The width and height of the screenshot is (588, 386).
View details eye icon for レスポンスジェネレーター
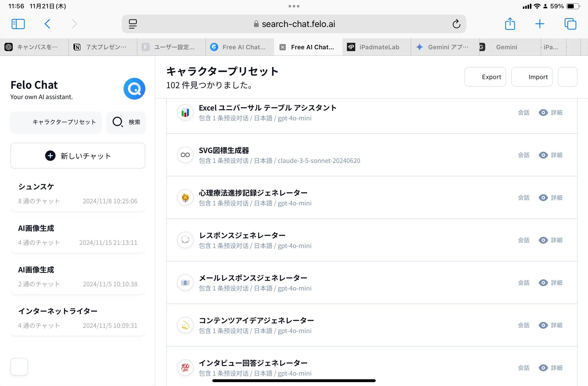click(543, 240)
